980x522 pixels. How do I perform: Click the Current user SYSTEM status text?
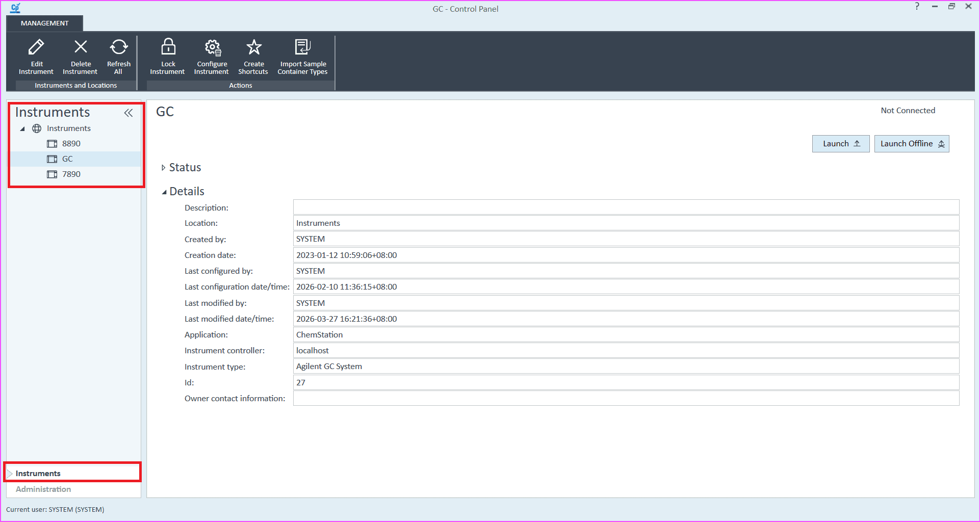pyautogui.click(x=55, y=509)
